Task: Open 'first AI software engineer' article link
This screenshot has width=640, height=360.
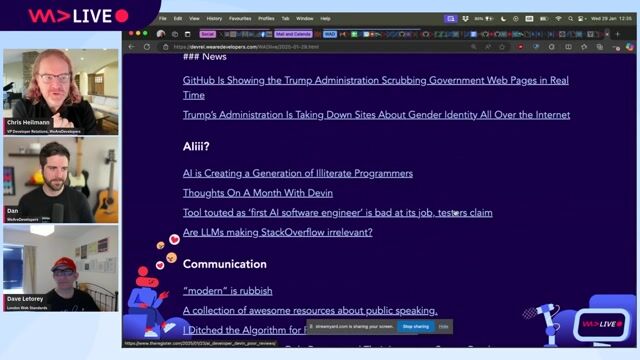Action: [338, 213]
